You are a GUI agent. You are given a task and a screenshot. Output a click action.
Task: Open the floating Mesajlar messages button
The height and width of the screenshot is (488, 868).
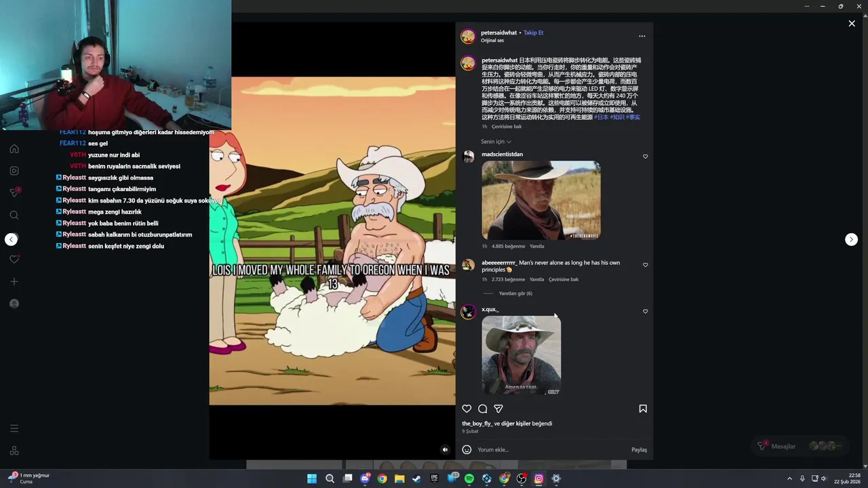[800, 446]
